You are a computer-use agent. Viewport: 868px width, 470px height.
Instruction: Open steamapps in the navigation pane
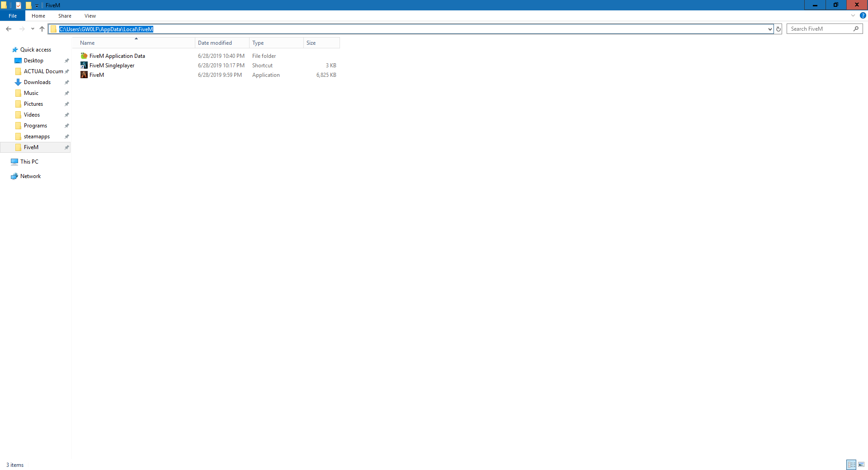pyautogui.click(x=37, y=136)
